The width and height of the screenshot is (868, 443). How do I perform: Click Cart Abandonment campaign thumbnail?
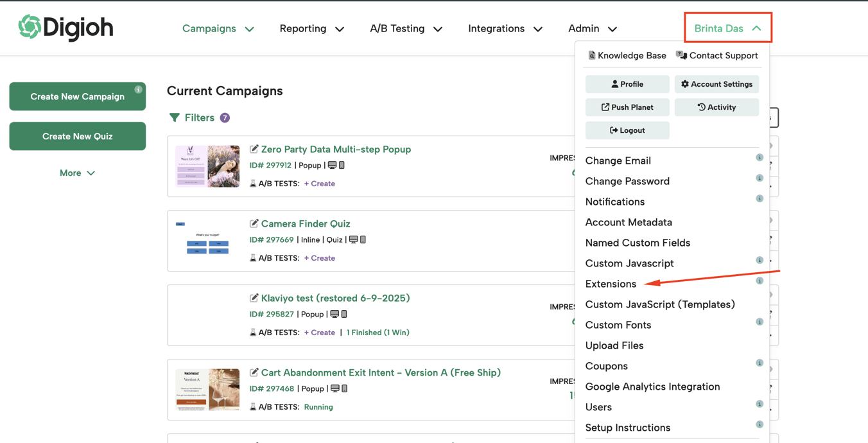(x=207, y=390)
